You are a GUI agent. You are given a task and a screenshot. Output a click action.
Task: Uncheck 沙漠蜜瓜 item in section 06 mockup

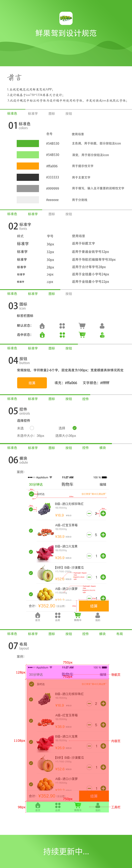tap(31, 573)
